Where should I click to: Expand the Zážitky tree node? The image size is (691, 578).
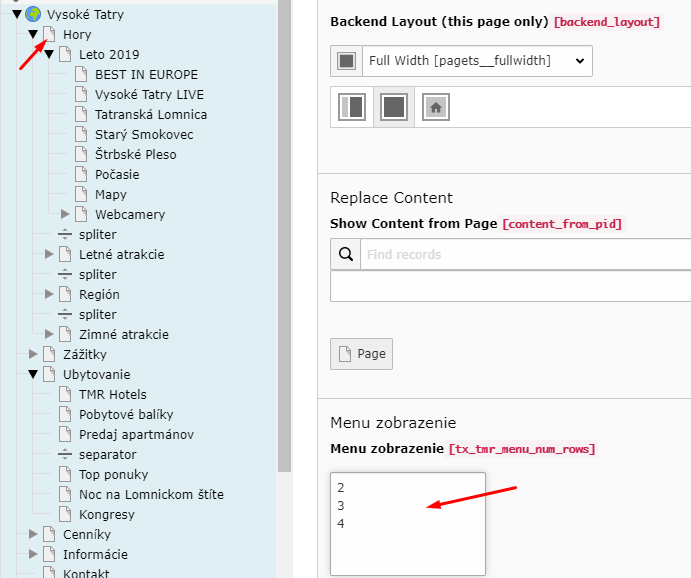pos(34,354)
